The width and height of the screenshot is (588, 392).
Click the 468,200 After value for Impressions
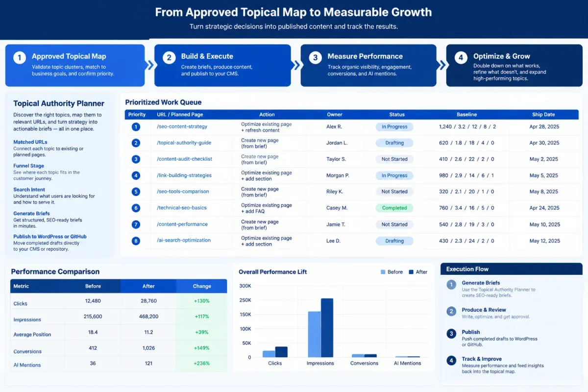(x=148, y=317)
